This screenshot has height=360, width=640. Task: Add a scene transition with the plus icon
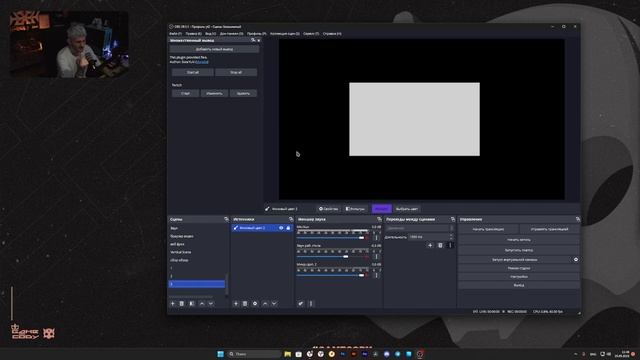(430, 245)
